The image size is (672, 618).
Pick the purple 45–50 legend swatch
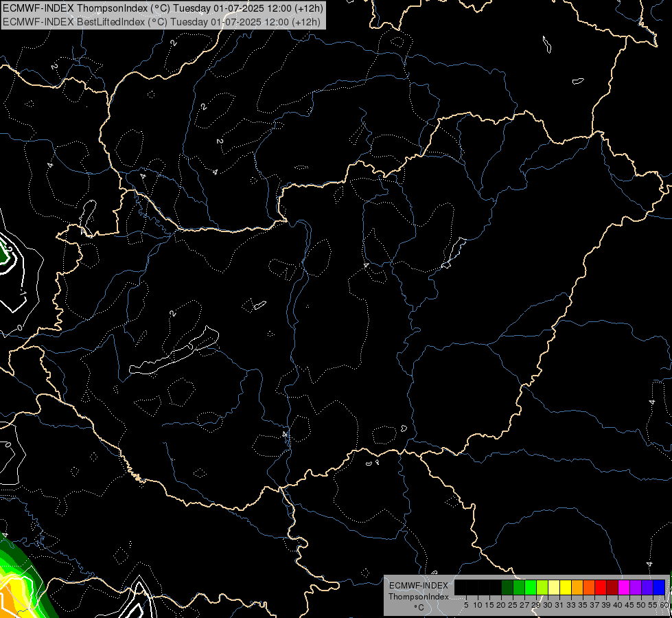click(636, 587)
